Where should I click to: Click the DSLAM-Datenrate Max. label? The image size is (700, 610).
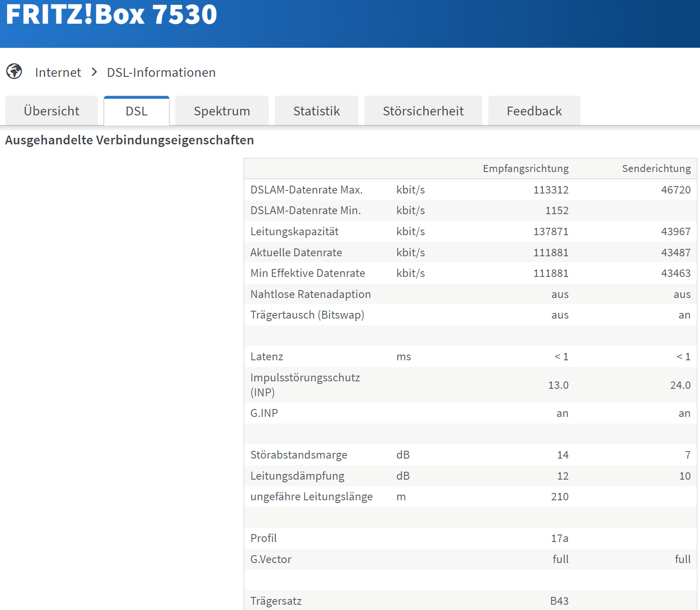(307, 190)
